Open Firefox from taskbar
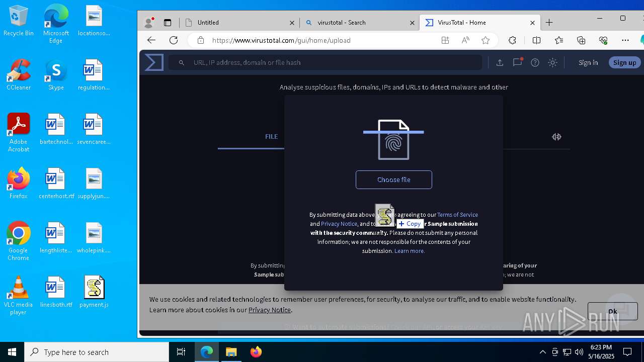 click(x=256, y=352)
